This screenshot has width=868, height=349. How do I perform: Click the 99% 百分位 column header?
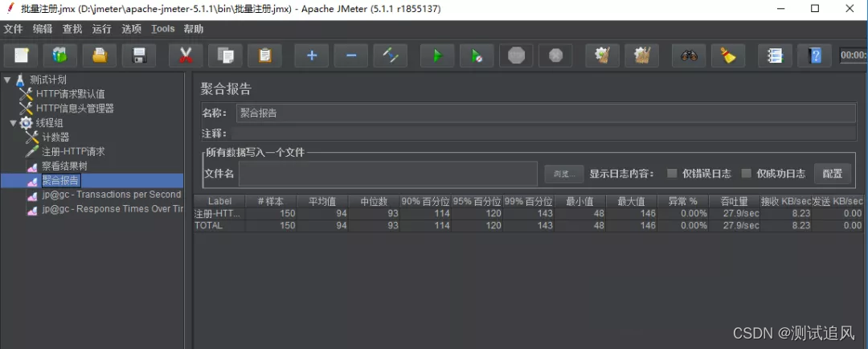(529, 201)
